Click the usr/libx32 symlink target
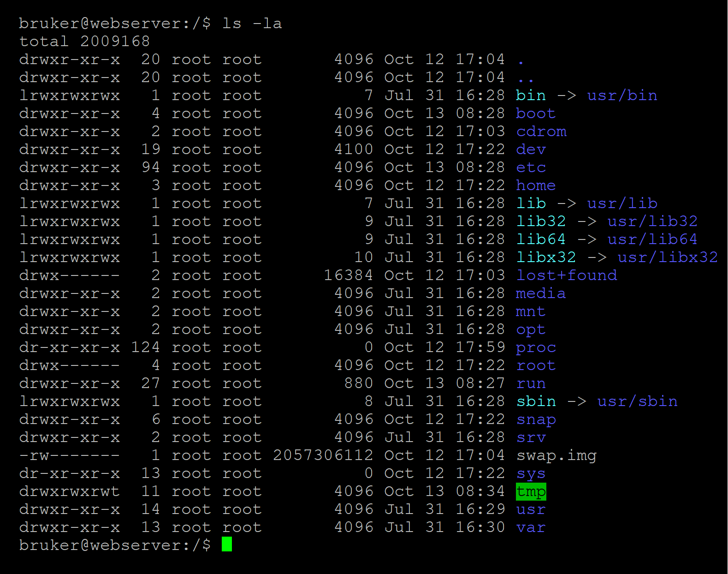Image resolution: width=728 pixels, height=574 pixels. tap(667, 257)
